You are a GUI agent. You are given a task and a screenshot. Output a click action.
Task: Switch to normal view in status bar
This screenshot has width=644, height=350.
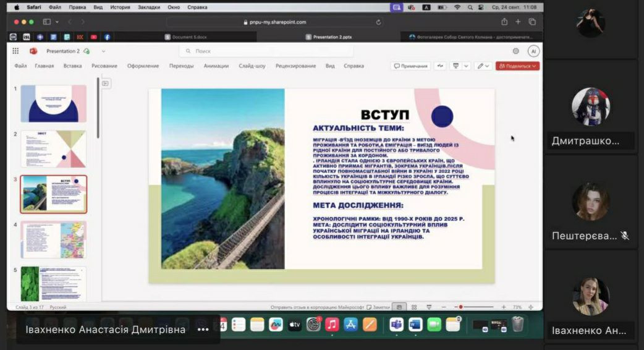[x=400, y=307]
